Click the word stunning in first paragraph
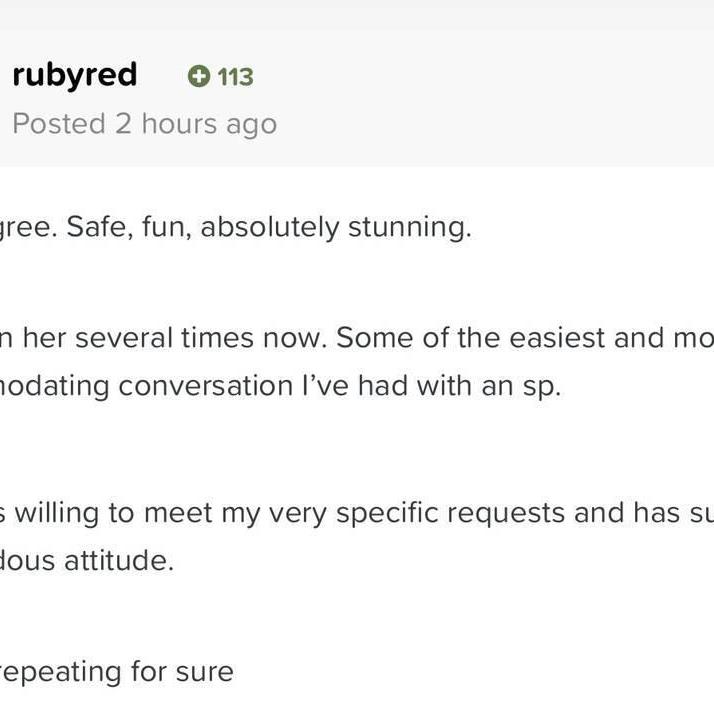Image resolution: width=714 pixels, height=714 pixels. click(409, 227)
